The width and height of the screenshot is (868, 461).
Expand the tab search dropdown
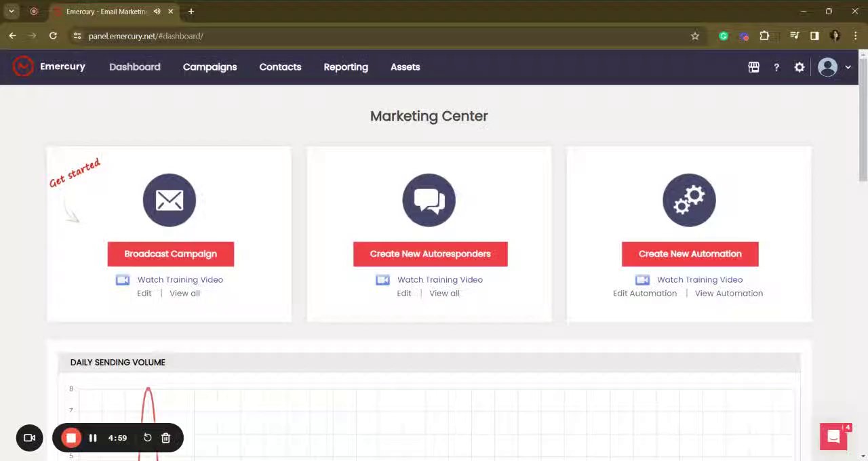[12, 12]
